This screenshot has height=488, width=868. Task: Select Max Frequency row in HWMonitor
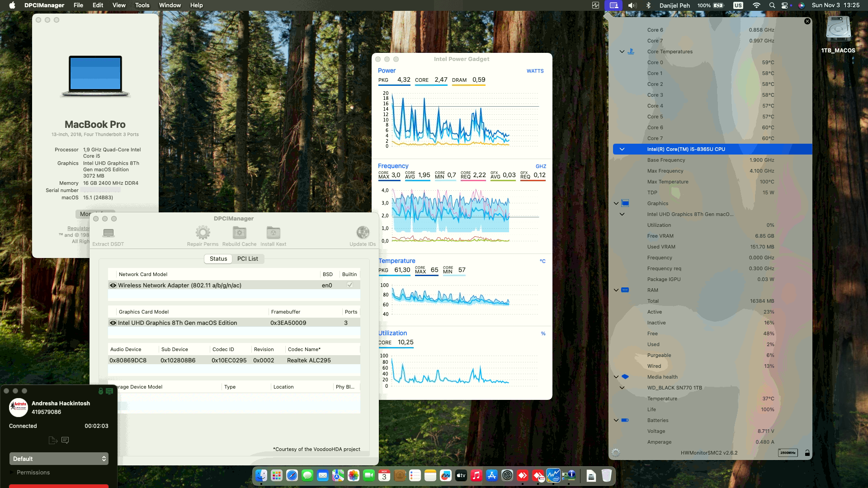coord(712,171)
